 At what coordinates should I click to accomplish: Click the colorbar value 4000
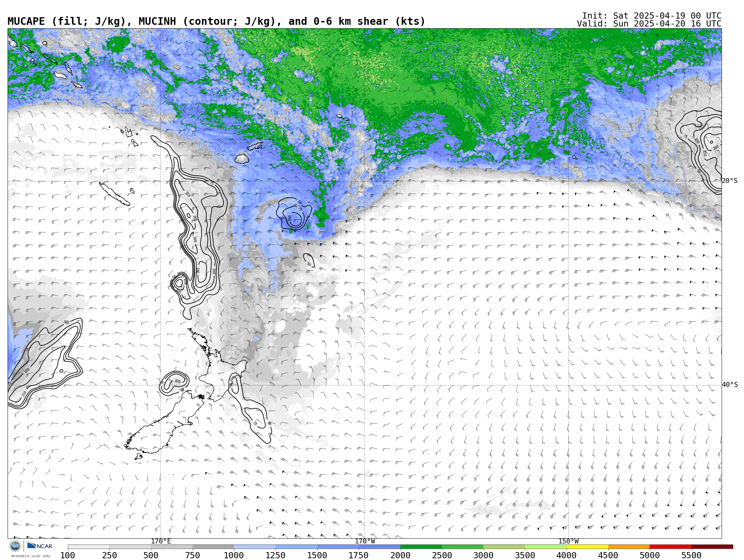[x=567, y=556]
